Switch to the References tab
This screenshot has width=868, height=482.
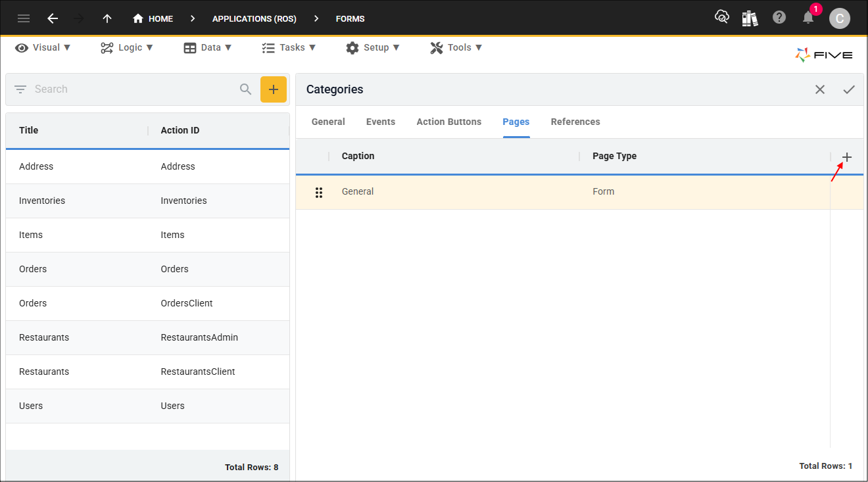point(575,122)
